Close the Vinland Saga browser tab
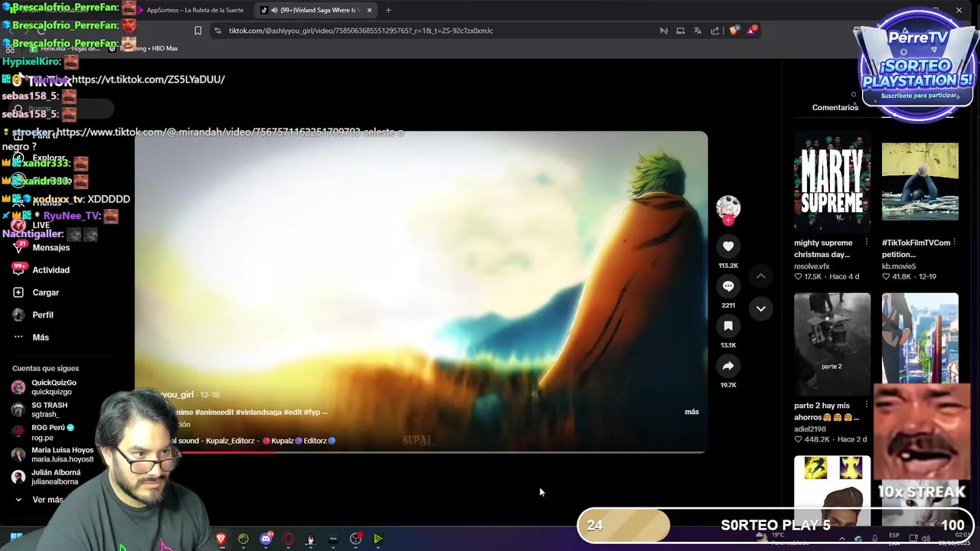Image resolution: width=980 pixels, height=551 pixels. (369, 10)
